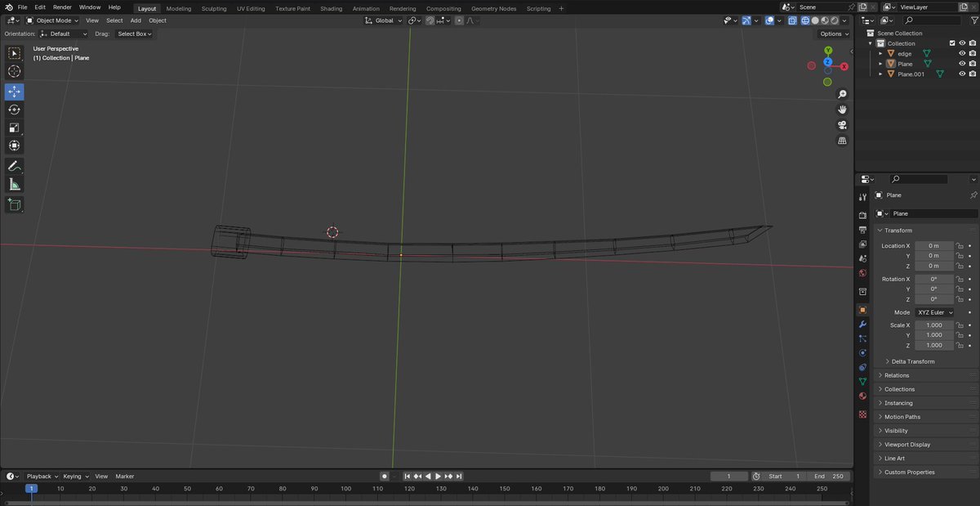Jump to the timeline end frame button
The image size is (980, 506).
459,476
